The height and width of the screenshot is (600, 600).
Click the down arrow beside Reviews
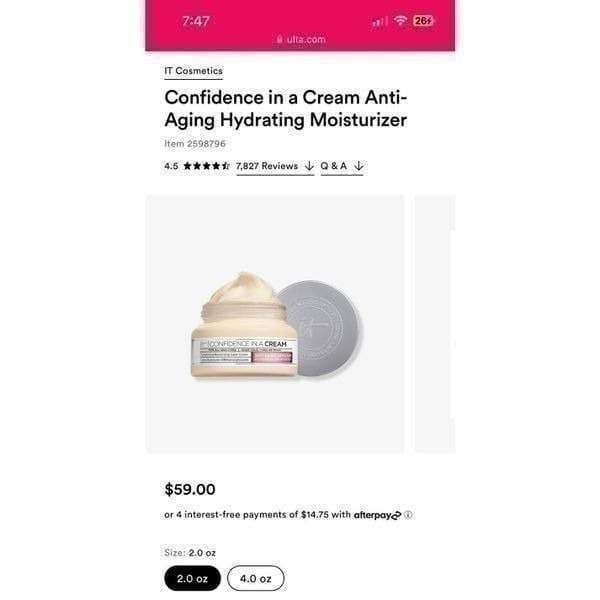[309, 166]
